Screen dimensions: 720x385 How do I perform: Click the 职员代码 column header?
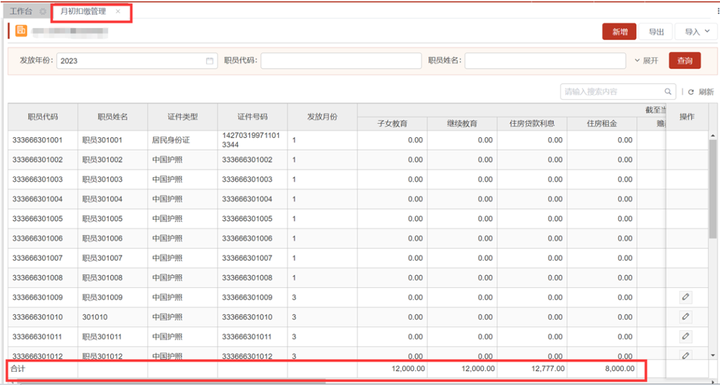pyautogui.click(x=43, y=117)
